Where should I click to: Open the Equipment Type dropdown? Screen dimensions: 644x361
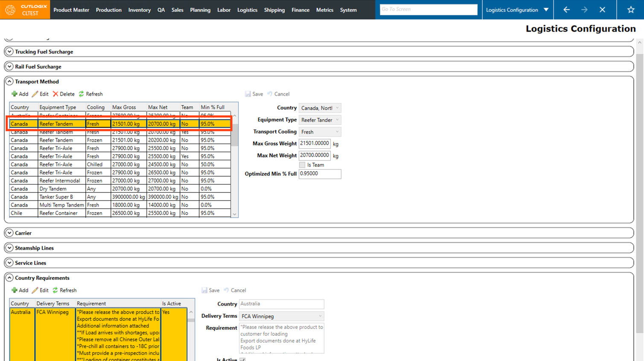[x=320, y=120]
